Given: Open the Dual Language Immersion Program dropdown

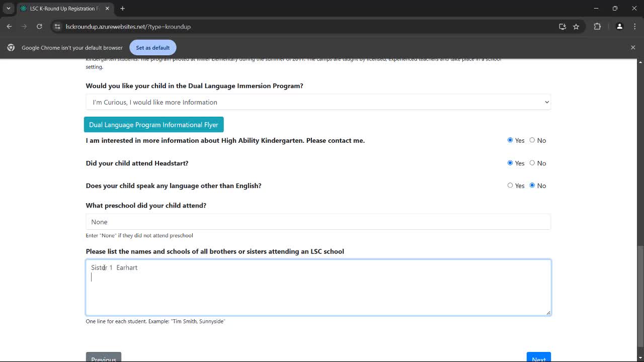Looking at the screenshot, I should (318, 102).
